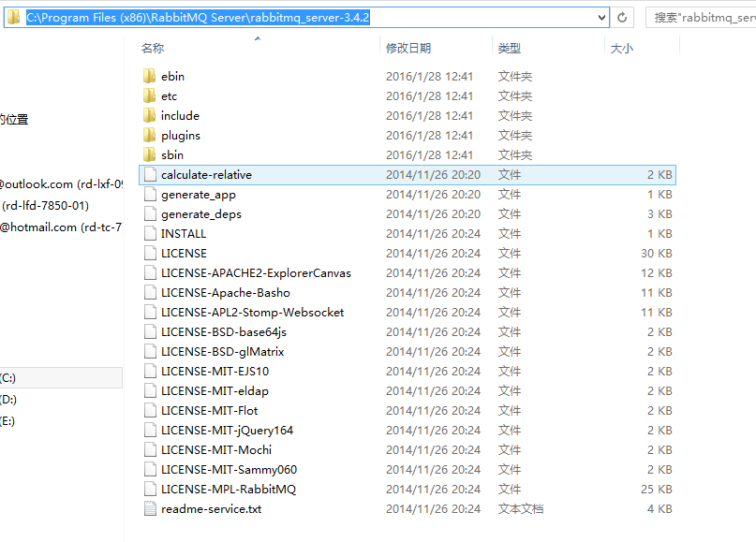Sort files by 修改日期 column header
This screenshot has width=756, height=542.
point(408,48)
